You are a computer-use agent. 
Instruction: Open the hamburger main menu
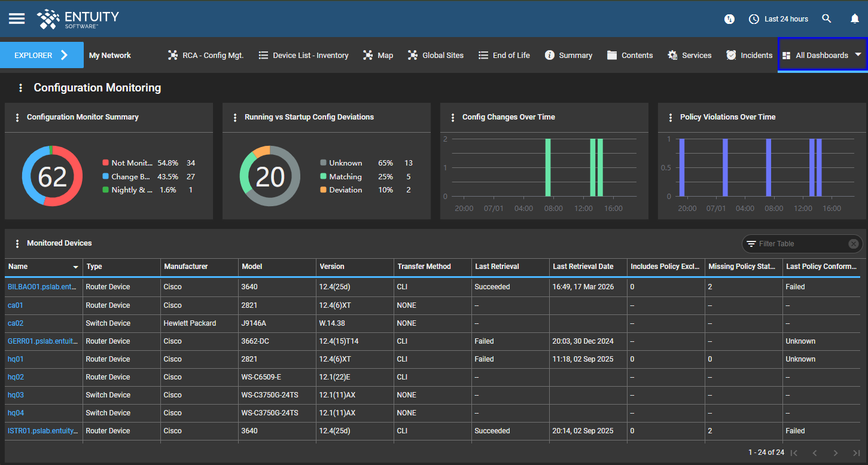(17, 19)
